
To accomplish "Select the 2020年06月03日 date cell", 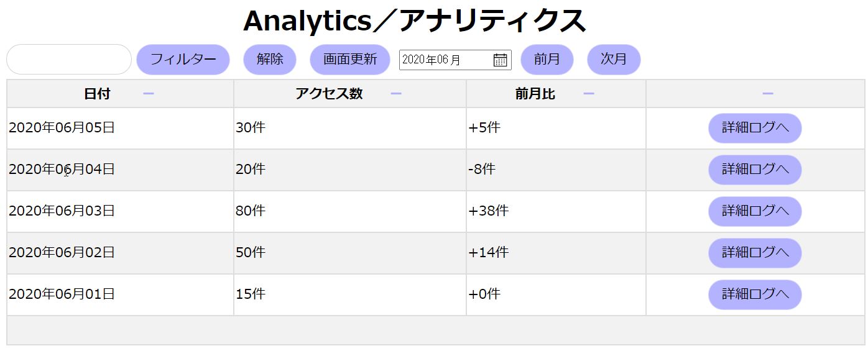I will coord(121,211).
